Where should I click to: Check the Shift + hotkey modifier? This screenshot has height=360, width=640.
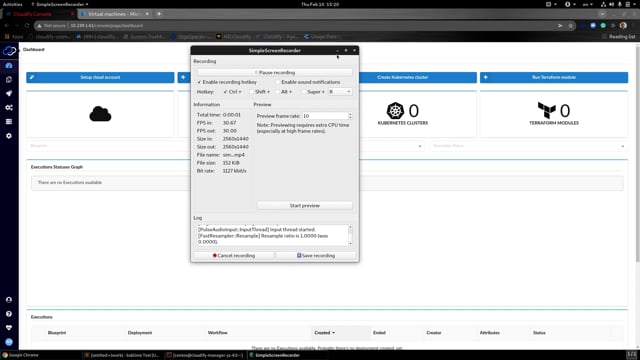[x=252, y=92]
